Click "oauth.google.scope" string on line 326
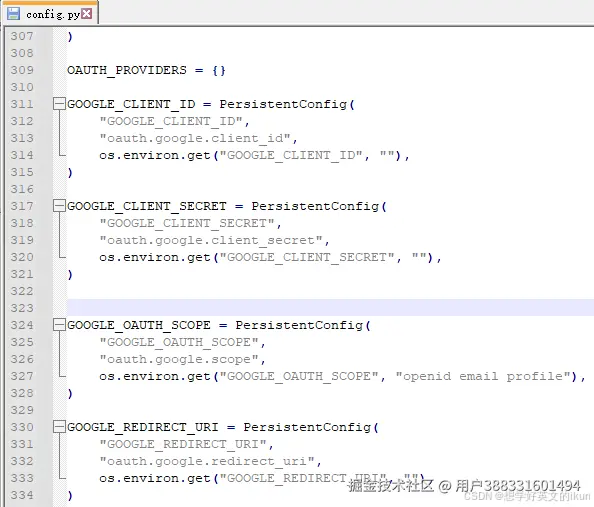Image resolution: width=594 pixels, height=507 pixels. click(179, 359)
